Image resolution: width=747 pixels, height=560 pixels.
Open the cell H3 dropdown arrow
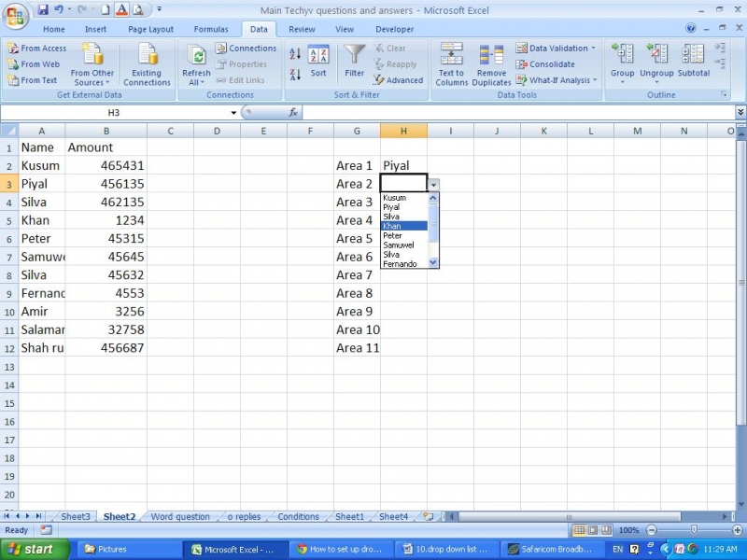point(434,185)
